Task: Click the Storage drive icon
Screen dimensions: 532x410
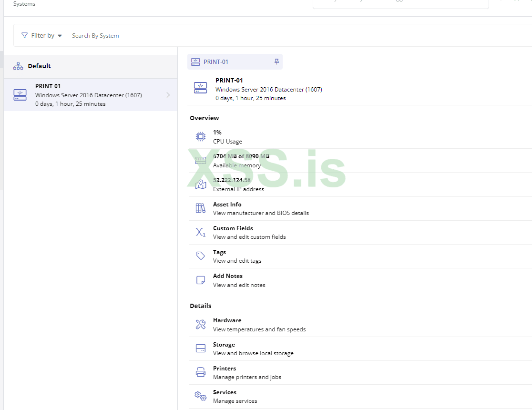Action: [x=201, y=348]
